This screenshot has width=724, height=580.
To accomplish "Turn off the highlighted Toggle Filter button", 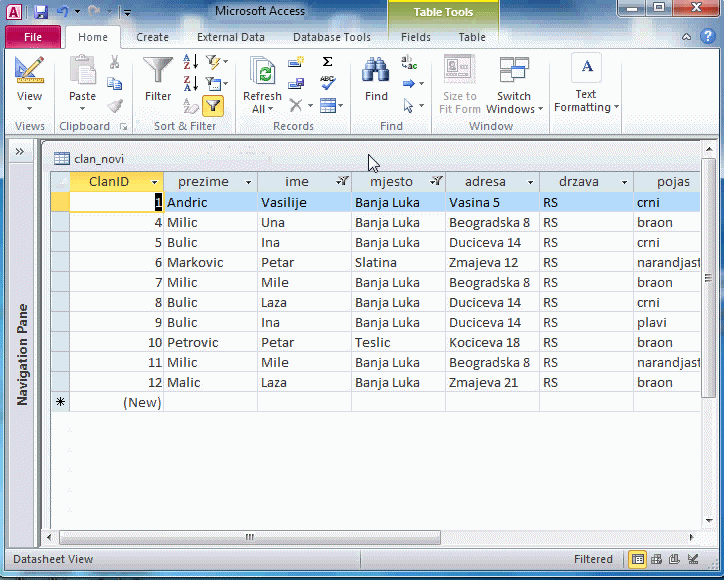I will coord(213,105).
